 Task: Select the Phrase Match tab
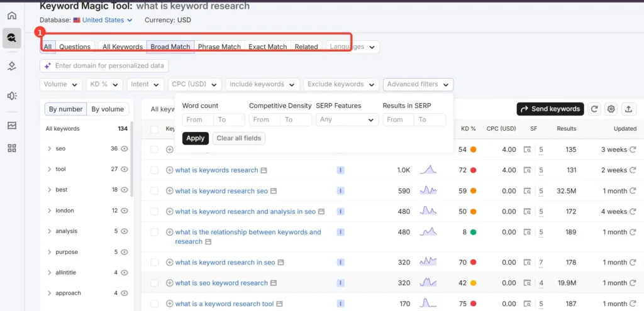[x=219, y=46]
